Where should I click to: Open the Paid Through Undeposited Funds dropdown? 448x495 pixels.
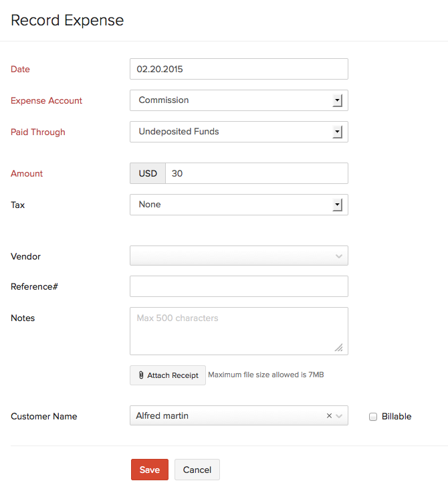pyautogui.click(x=239, y=132)
